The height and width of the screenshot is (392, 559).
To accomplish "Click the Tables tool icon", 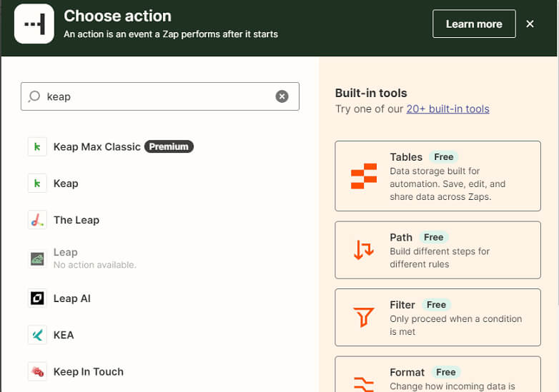I will (x=364, y=176).
